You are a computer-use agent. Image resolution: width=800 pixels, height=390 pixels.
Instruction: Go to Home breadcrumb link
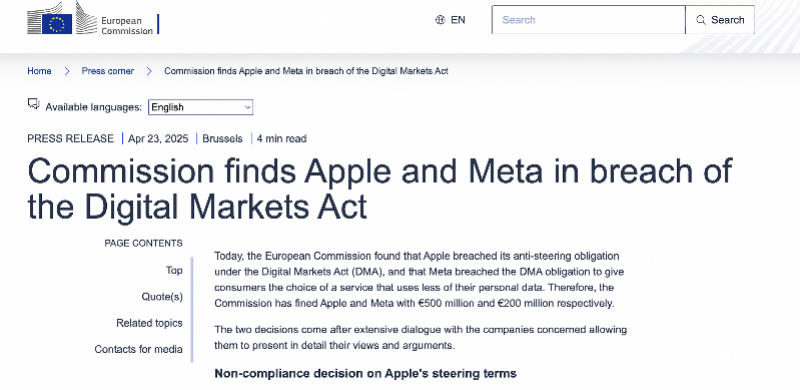point(39,71)
